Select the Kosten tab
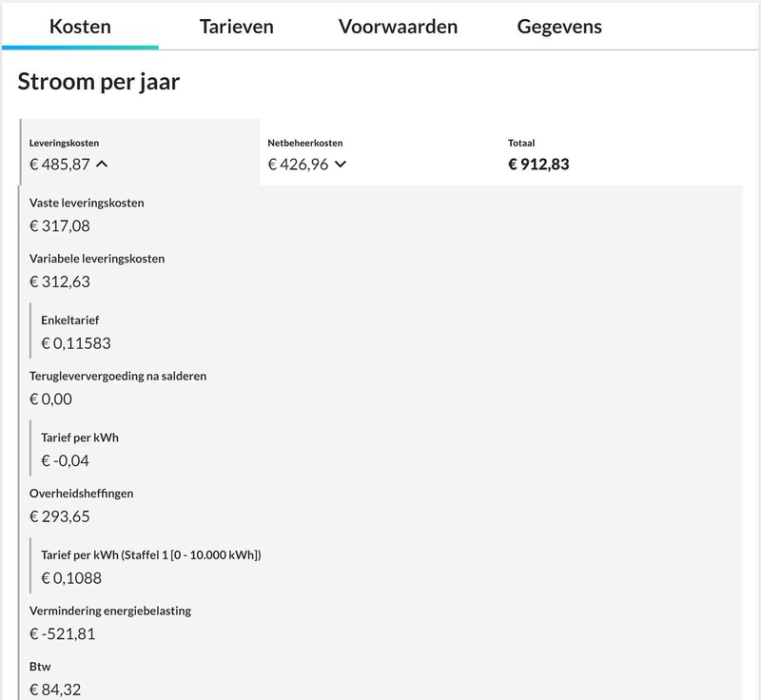 (x=80, y=26)
